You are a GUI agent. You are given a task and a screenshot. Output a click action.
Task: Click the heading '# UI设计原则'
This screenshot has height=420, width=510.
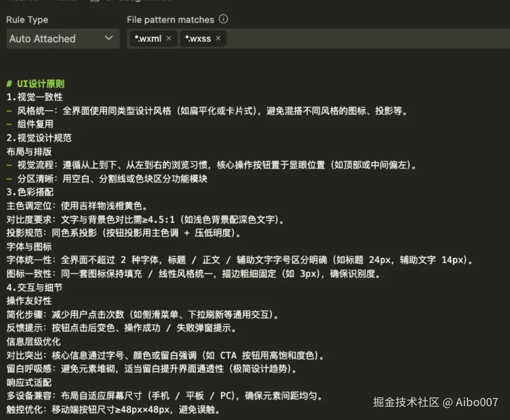coord(36,84)
